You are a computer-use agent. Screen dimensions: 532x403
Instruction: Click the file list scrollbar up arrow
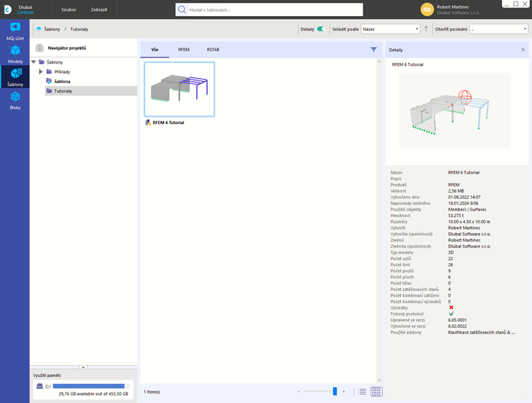click(x=379, y=62)
